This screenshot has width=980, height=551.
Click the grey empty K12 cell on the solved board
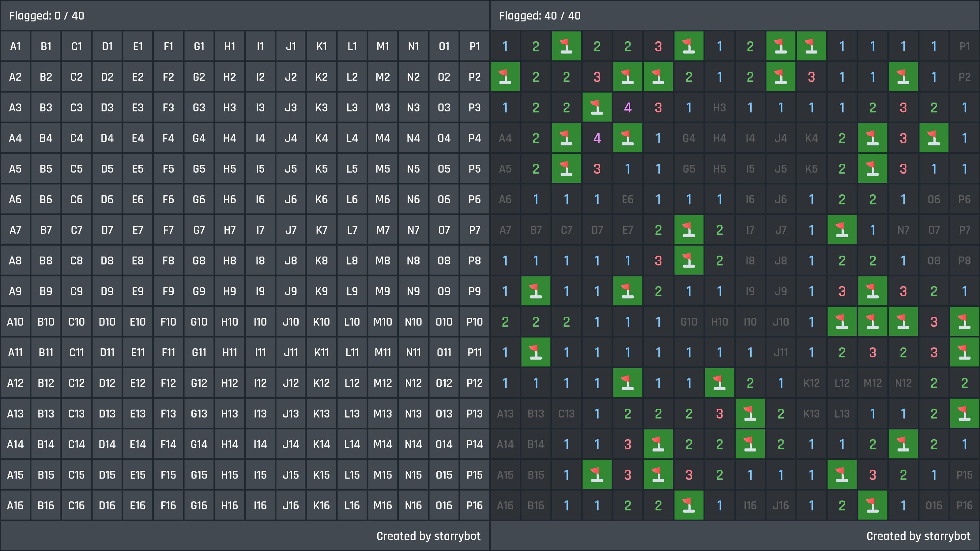click(x=811, y=383)
